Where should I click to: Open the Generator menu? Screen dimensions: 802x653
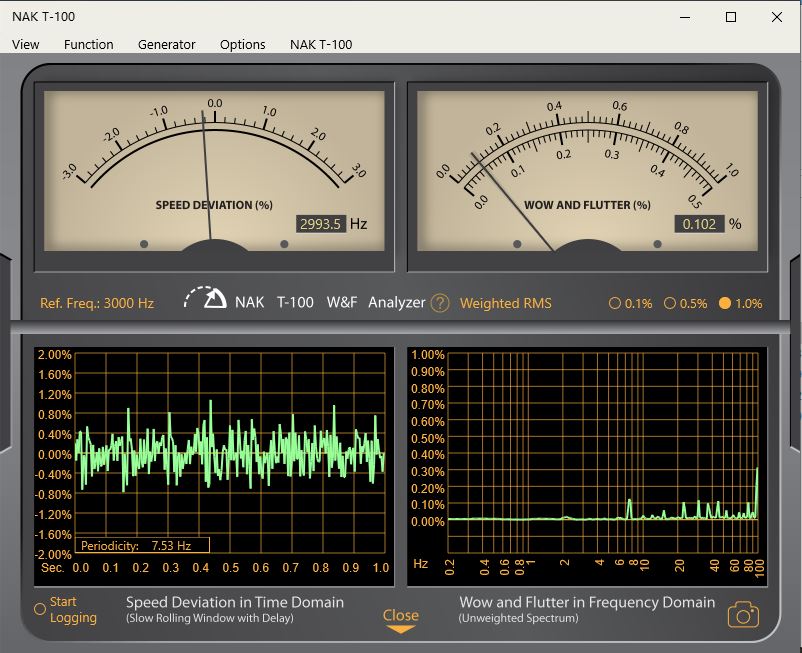click(x=166, y=44)
